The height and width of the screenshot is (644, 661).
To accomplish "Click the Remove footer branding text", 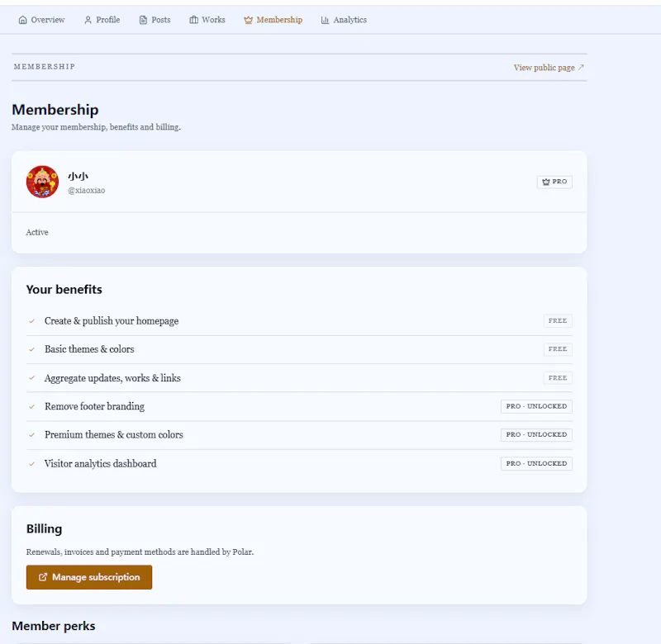I will [x=94, y=406].
